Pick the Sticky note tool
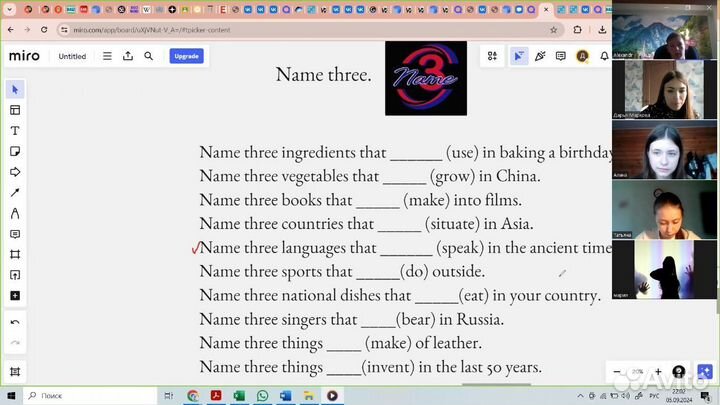The height and width of the screenshot is (405, 720). pos(15,151)
